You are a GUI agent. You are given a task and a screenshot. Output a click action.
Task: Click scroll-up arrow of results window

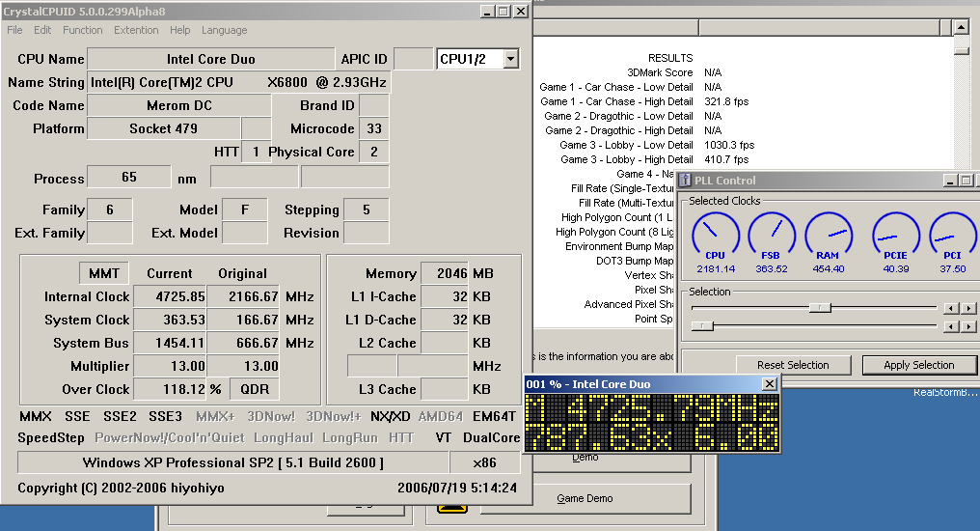click(962, 27)
